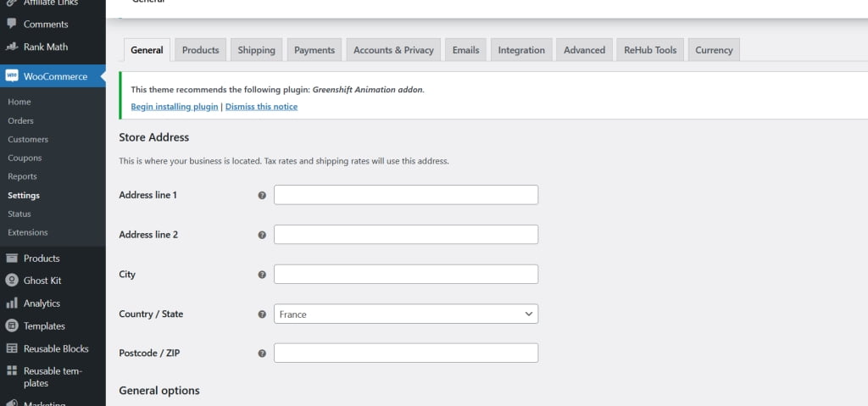868x406 pixels.
Task: Click the Reusable Blocks table icon
Action: coord(12,349)
